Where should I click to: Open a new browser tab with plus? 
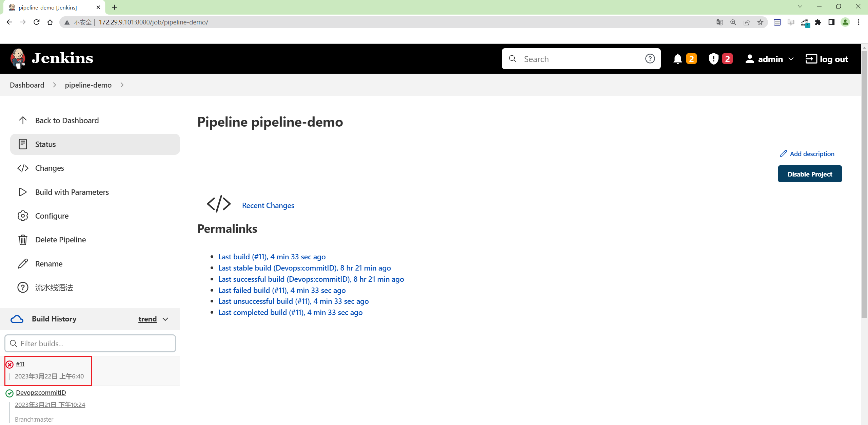click(x=114, y=7)
